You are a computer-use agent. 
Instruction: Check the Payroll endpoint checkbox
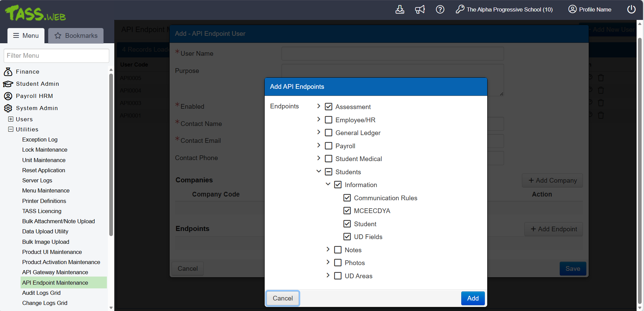328,146
